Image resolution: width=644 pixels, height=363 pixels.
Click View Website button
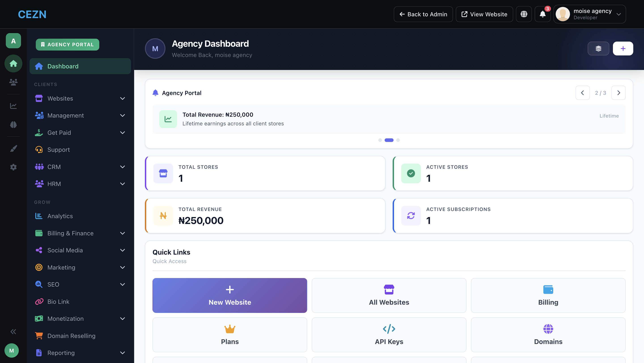[x=484, y=14]
